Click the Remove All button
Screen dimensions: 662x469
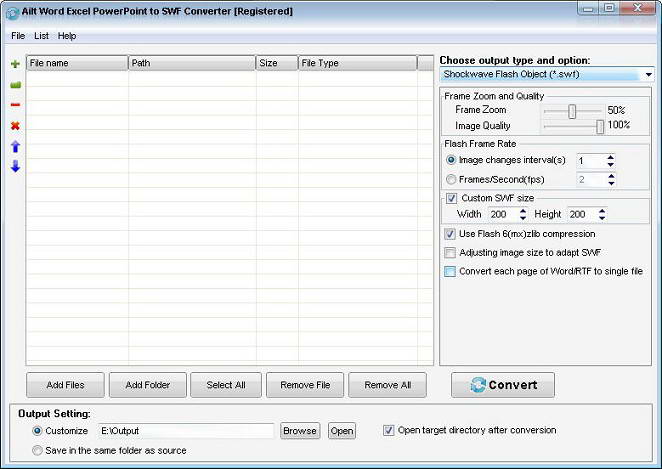(x=388, y=385)
